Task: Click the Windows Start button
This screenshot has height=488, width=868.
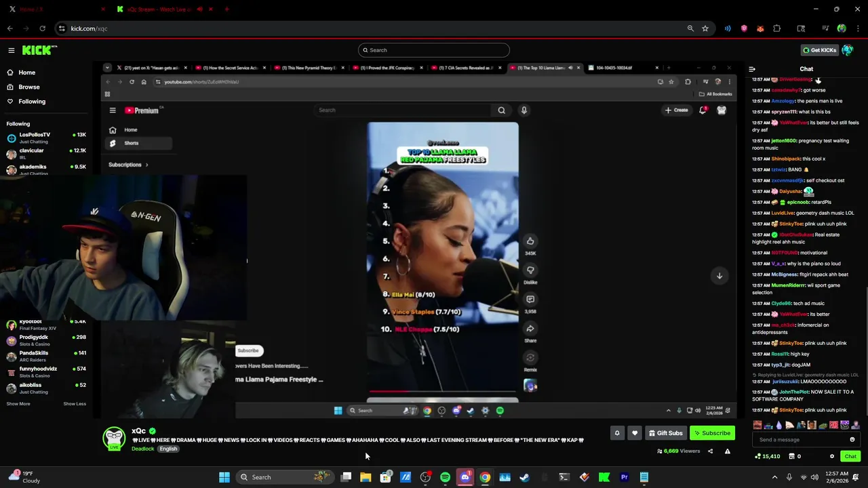Action: (x=224, y=477)
